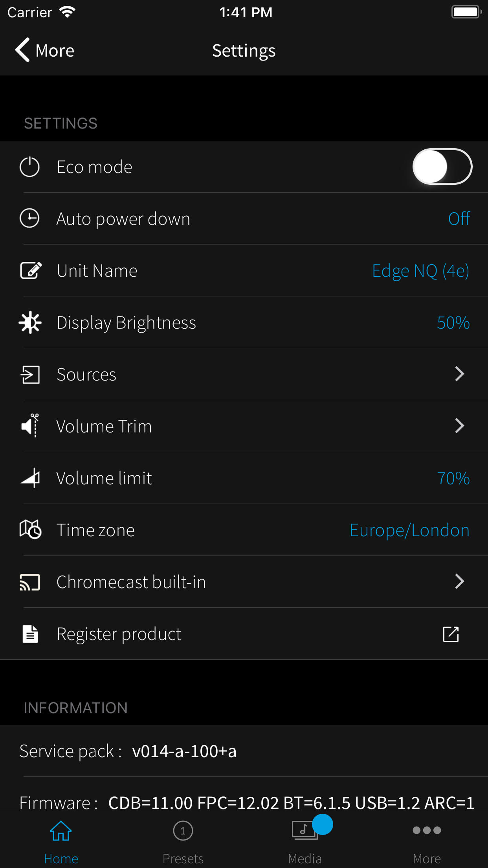488x868 pixels.
Task: Tap the Eco mode power icon
Action: click(x=30, y=167)
